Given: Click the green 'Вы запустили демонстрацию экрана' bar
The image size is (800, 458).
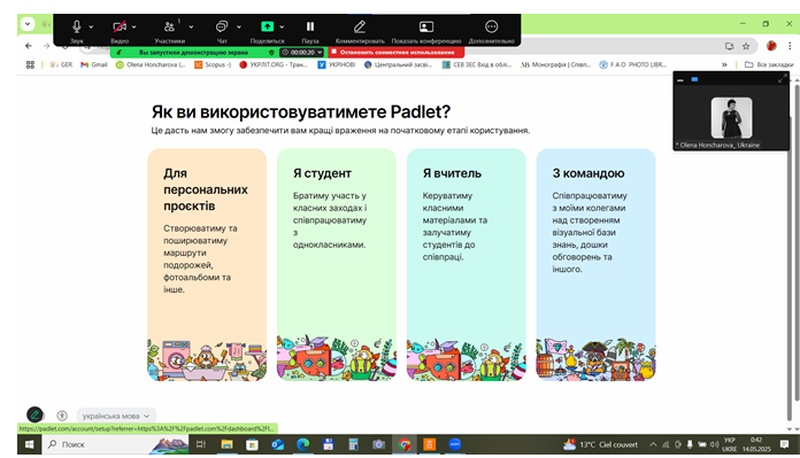Looking at the screenshot, I should pyautogui.click(x=194, y=52).
